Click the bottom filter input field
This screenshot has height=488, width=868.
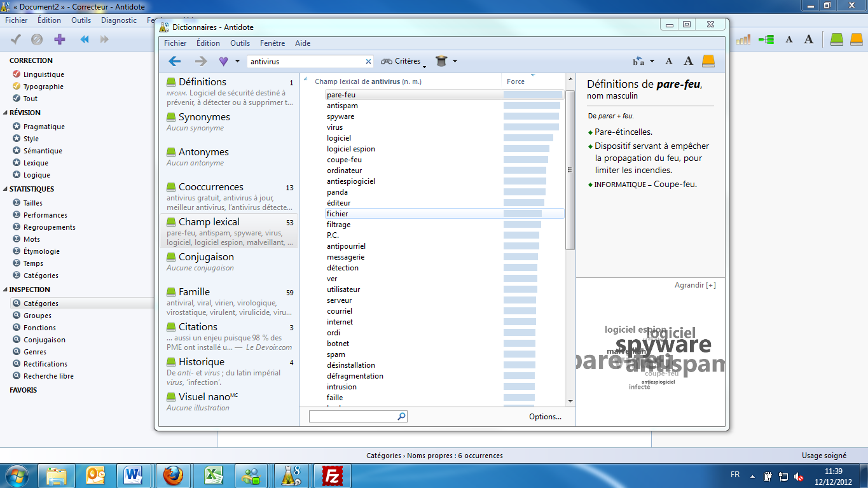coord(353,416)
